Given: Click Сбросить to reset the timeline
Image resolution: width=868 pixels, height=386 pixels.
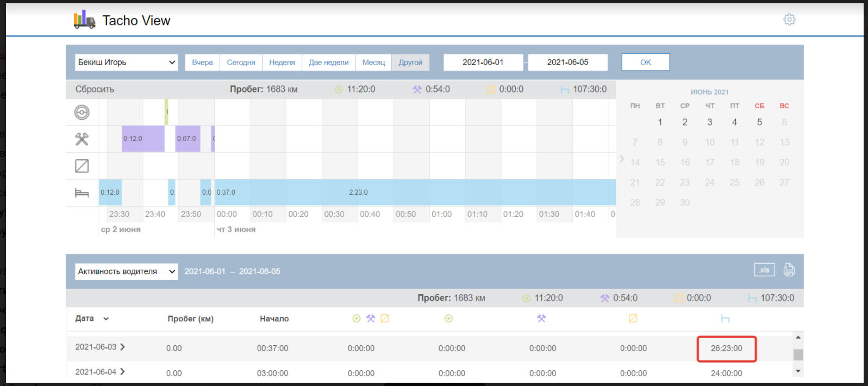Looking at the screenshot, I should coord(95,89).
